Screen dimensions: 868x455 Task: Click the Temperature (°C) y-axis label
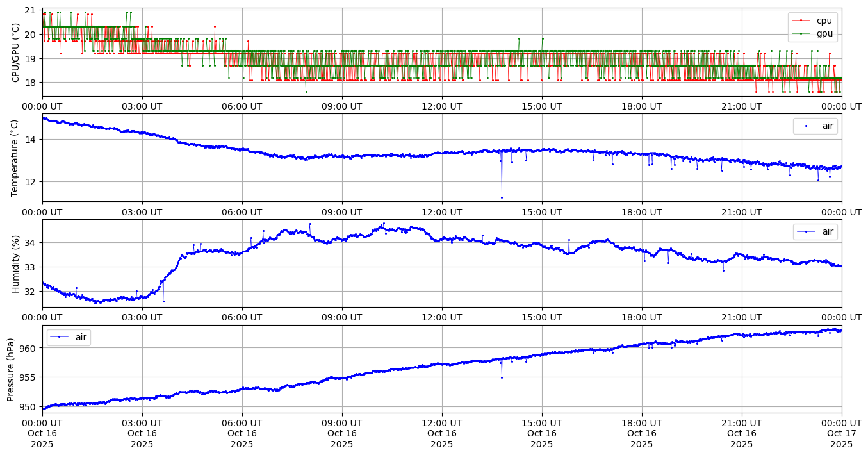pos(15,158)
